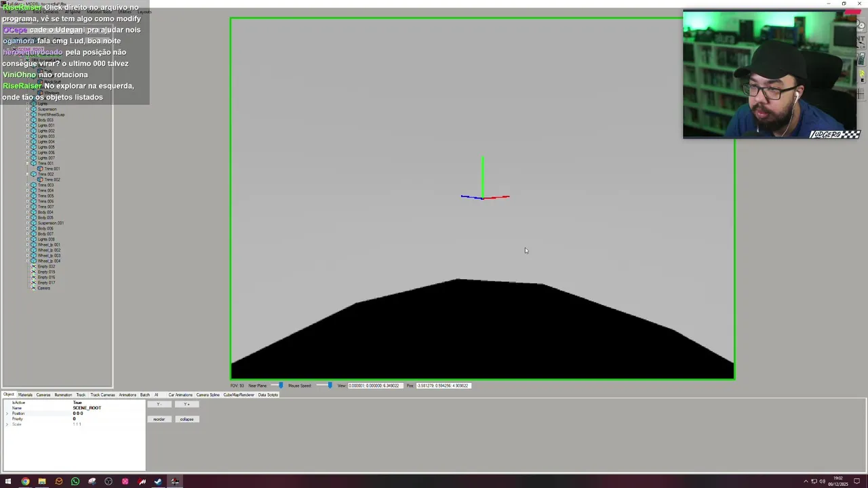Expand the Trims.003 tree node
The image size is (868, 488).
click(27, 185)
